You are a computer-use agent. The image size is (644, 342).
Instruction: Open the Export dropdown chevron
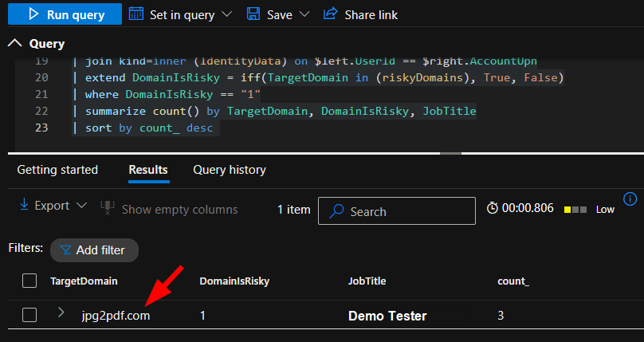81,206
